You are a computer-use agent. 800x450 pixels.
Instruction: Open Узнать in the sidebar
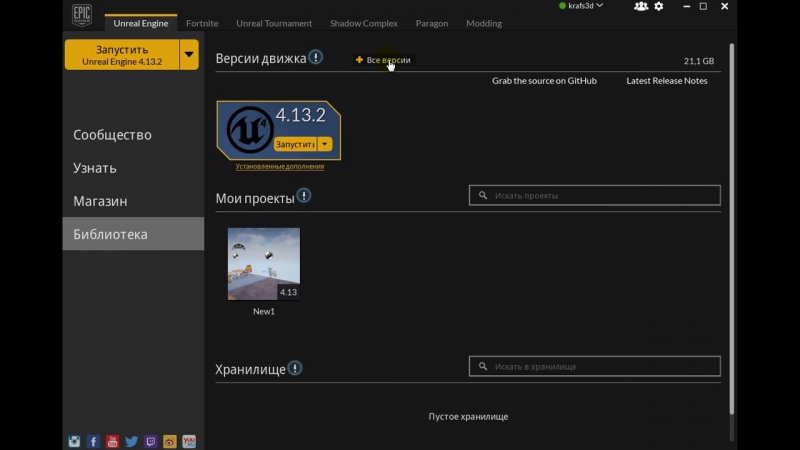[133, 168]
